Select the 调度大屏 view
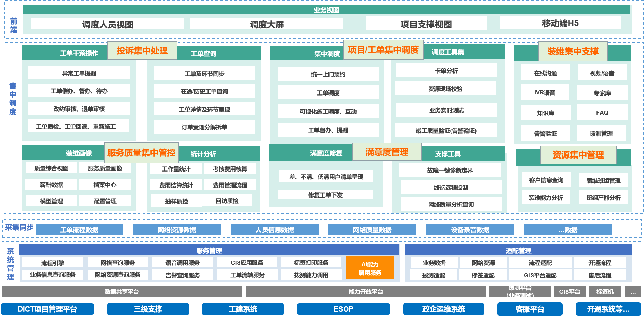Viewport: 644px width, 316px height. (x=267, y=24)
